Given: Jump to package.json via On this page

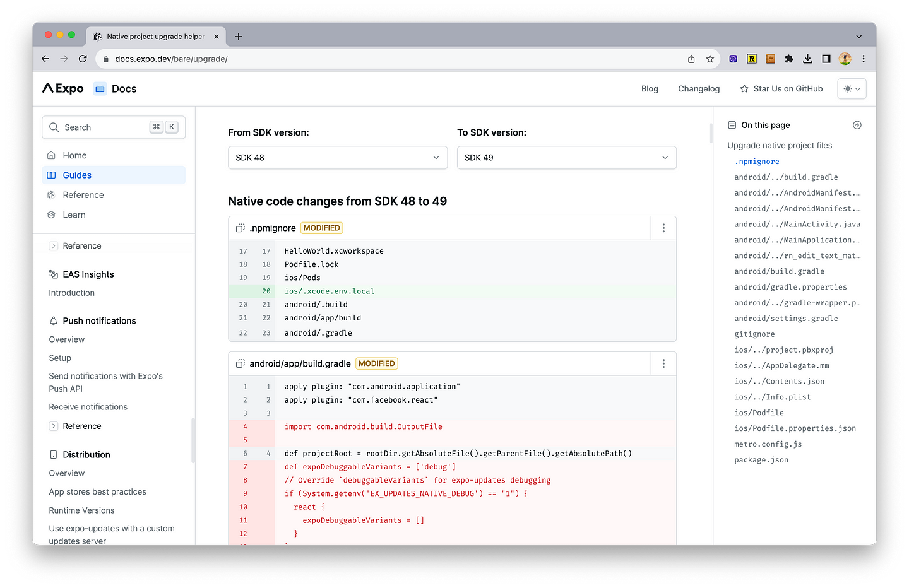Looking at the screenshot, I should tap(761, 459).
